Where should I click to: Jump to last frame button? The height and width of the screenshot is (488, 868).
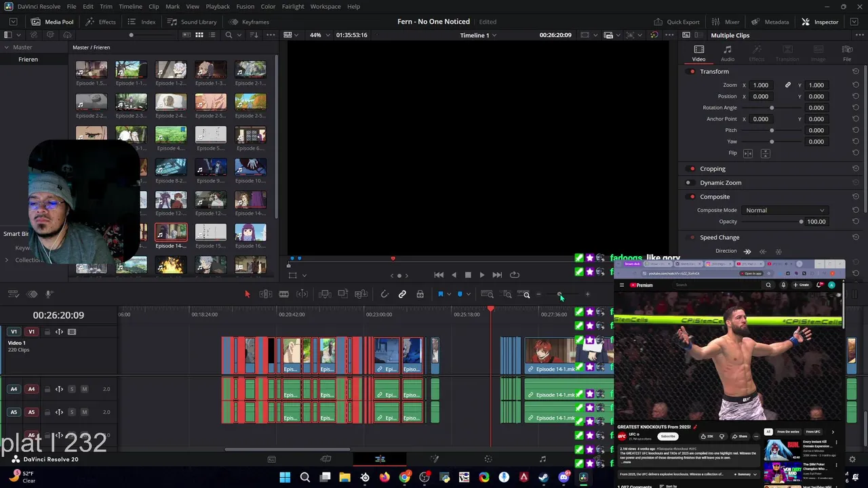(x=497, y=274)
